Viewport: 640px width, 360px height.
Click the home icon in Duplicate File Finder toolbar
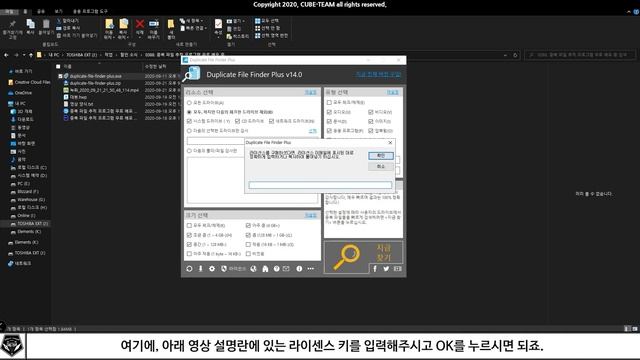(x=265, y=269)
